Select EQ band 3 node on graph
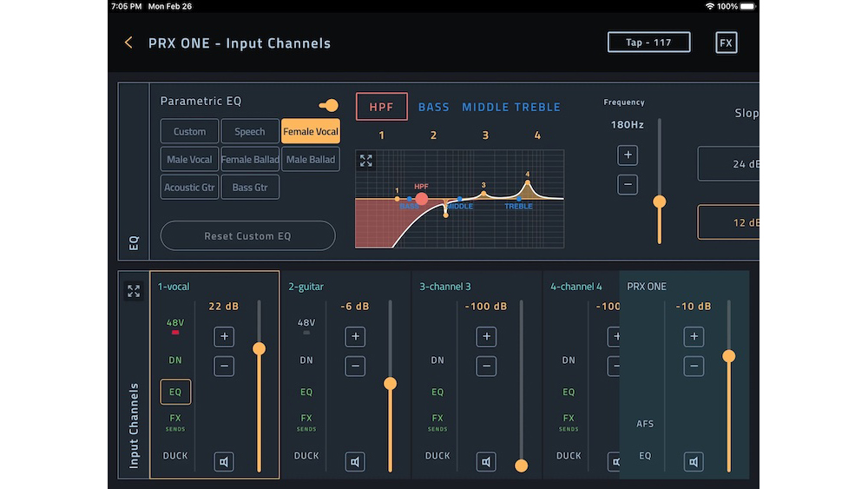868x489 pixels. pos(483,194)
